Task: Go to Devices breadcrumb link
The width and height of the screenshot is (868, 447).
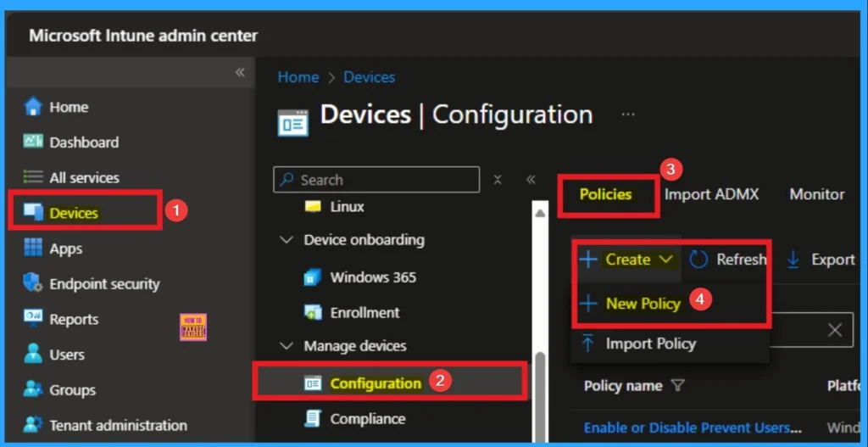Action: [x=370, y=77]
